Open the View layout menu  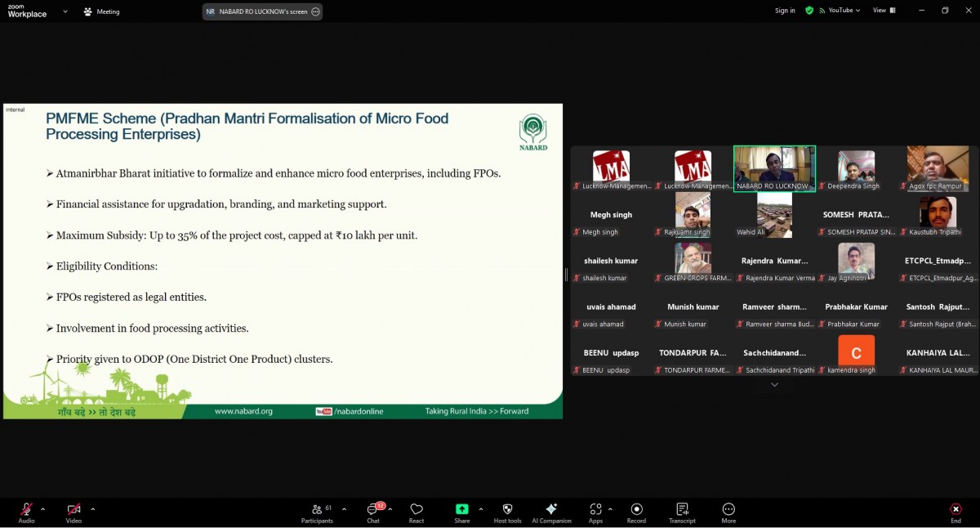tap(884, 11)
